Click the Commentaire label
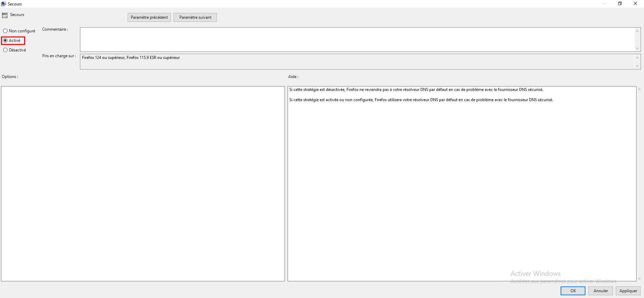The width and height of the screenshot is (644, 298). (x=55, y=29)
